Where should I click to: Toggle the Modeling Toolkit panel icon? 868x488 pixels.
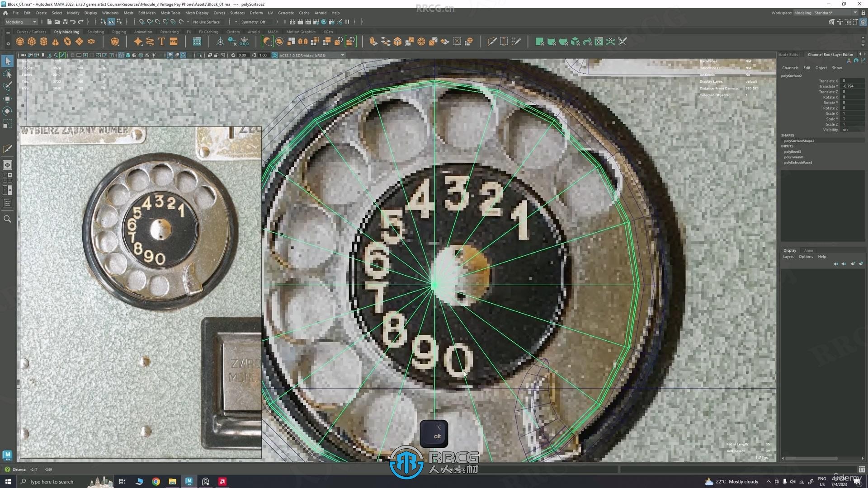point(831,22)
